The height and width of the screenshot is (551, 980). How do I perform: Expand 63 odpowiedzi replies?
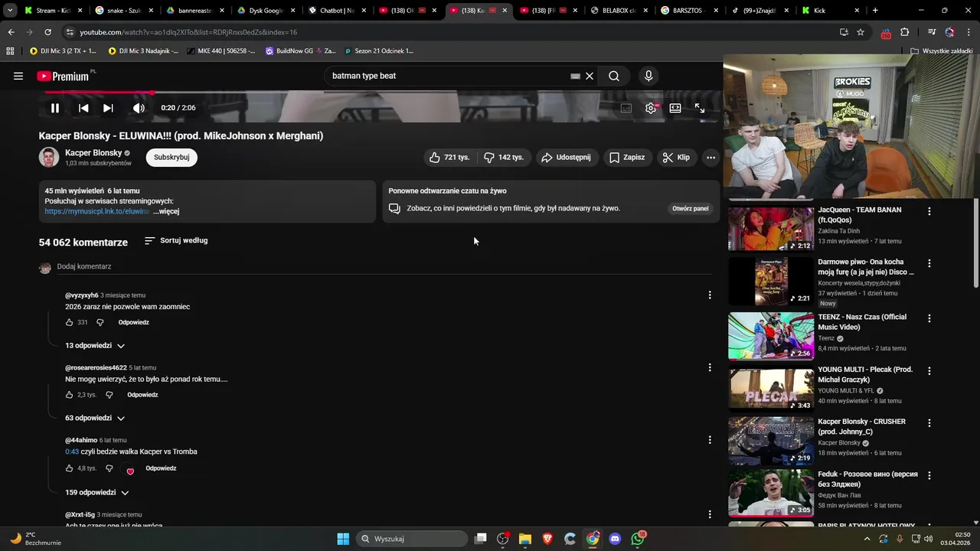tap(95, 418)
